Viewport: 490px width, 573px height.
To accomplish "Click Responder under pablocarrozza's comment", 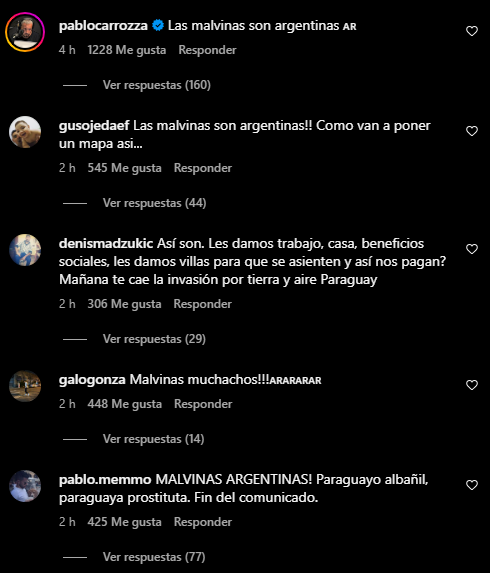I will (x=207, y=50).
